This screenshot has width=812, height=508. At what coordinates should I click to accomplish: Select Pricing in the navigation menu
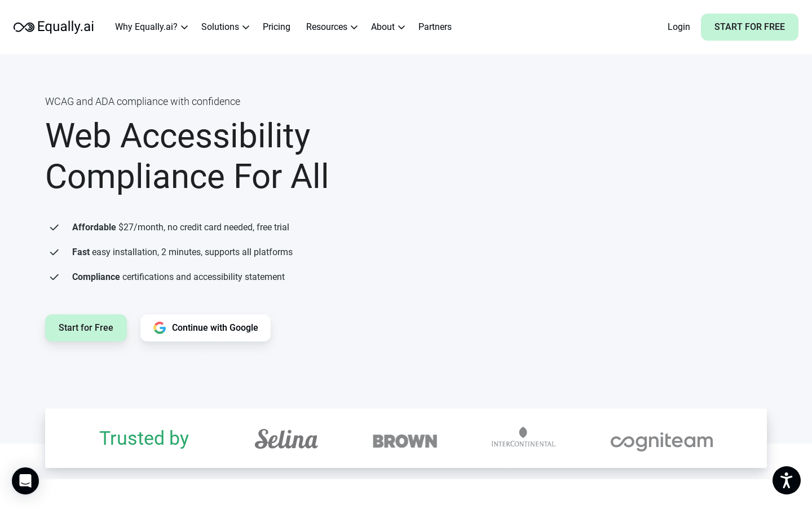pyautogui.click(x=276, y=27)
